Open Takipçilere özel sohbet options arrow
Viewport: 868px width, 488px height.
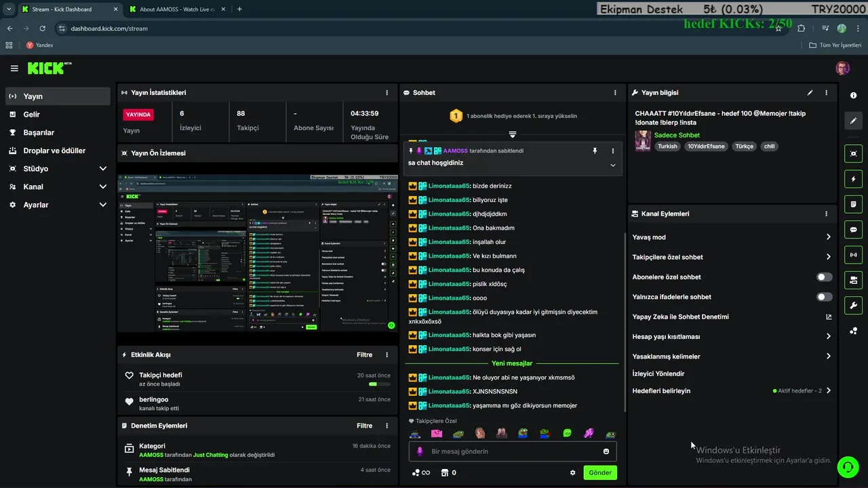coord(829,257)
